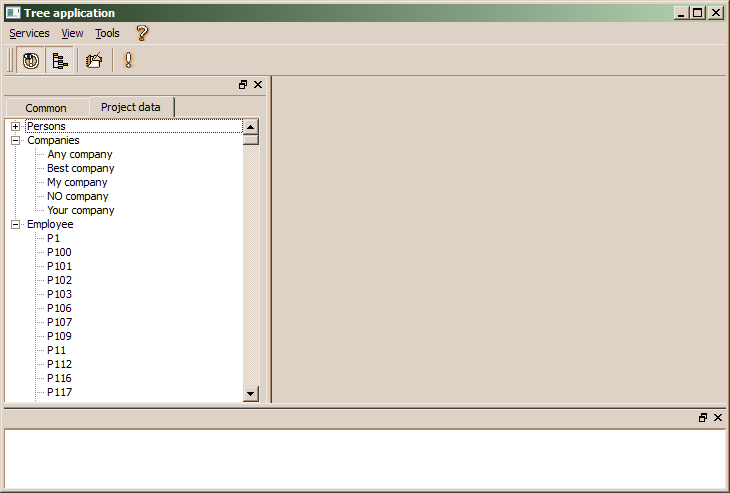Screen dimensions: 730x493
Task: Click the first round toolbar icon
Action: point(31,61)
